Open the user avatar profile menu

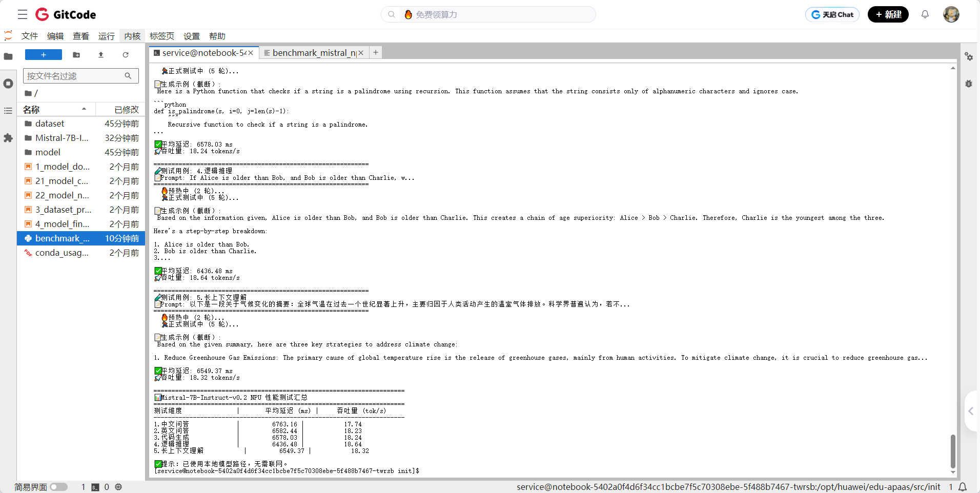point(951,14)
